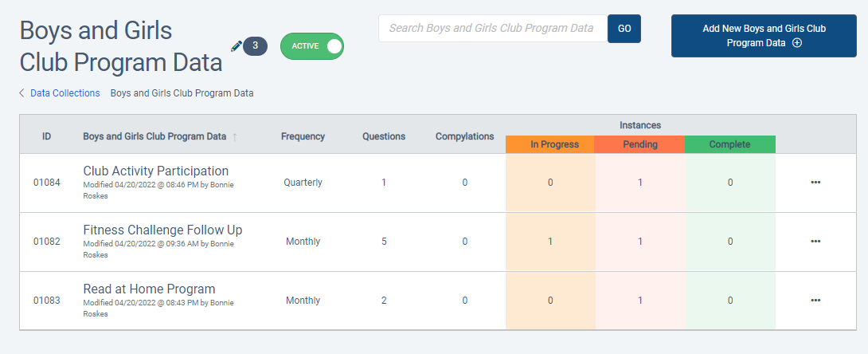Open options menu for Read at Home Program
This screenshot has height=354, width=868.
pos(815,301)
